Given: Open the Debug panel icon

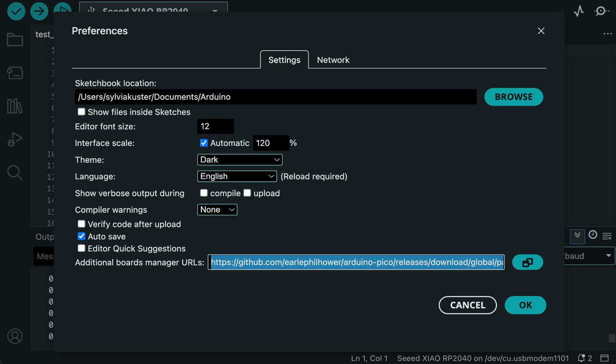Looking at the screenshot, I should tap(15, 139).
